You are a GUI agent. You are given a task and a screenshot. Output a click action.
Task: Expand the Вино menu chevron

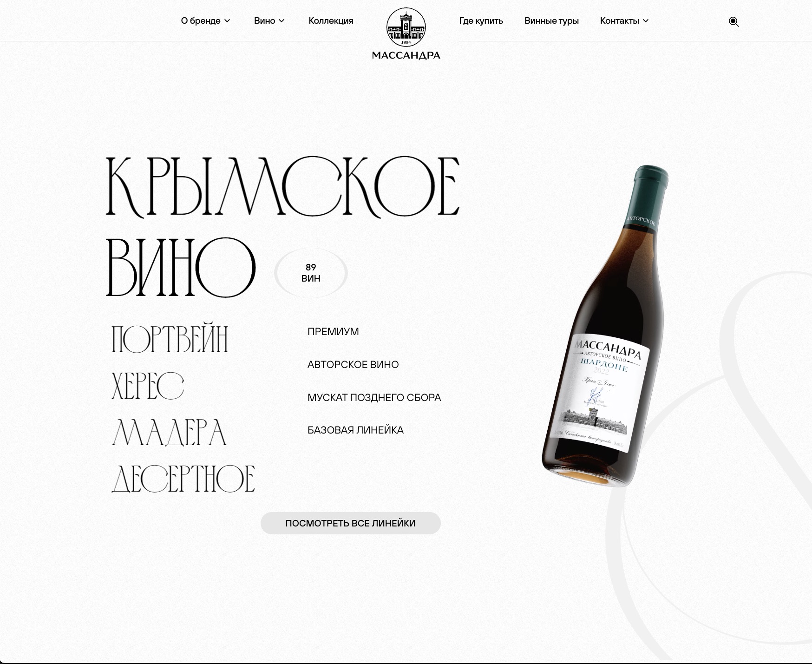282,21
